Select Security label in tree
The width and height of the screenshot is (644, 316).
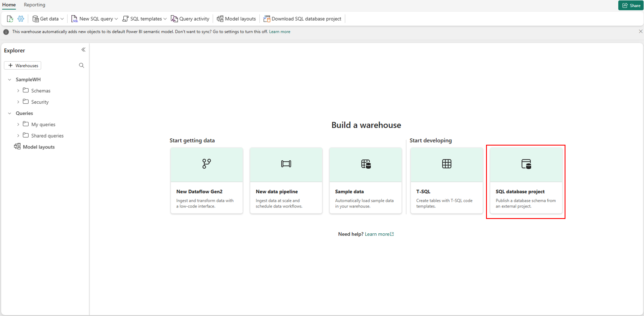[40, 102]
